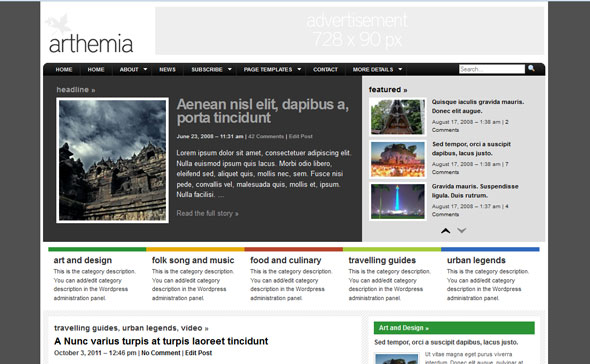Click the advertisement banner placeholder

(350, 31)
